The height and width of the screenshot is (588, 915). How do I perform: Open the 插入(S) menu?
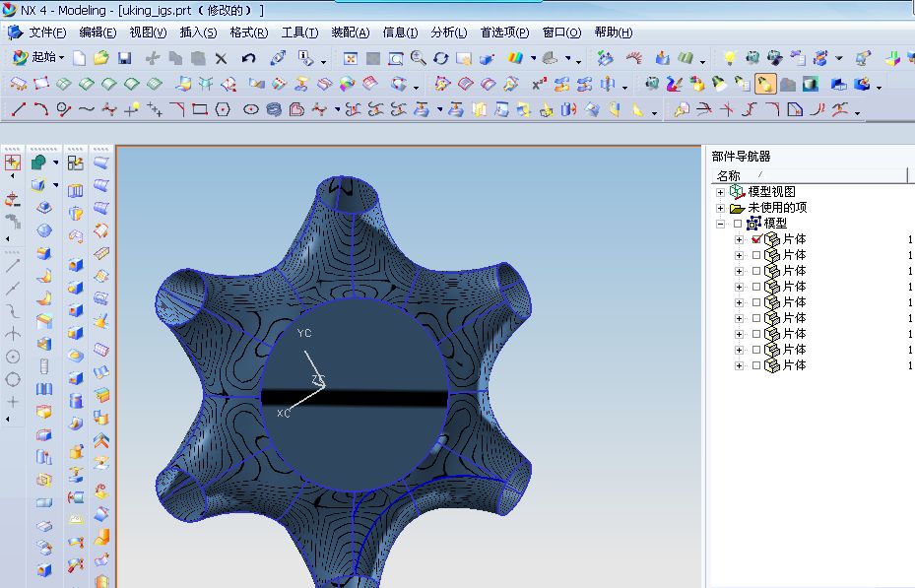point(198,33)
